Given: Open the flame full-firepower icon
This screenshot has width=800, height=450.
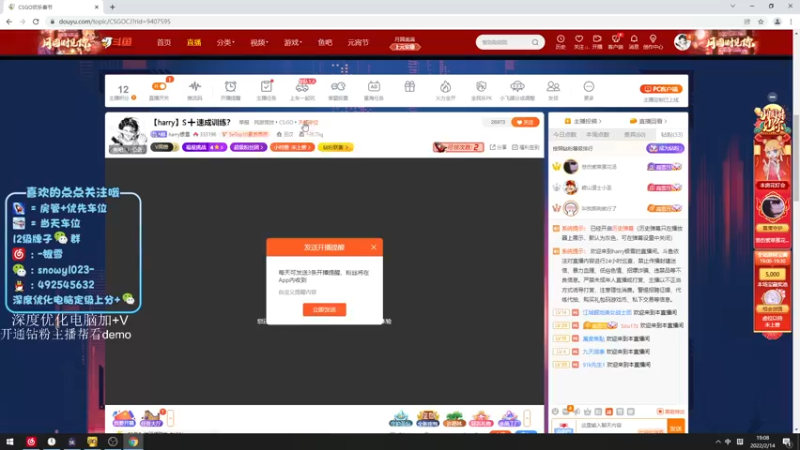Looking at the screenshot, I should point(445,90).
